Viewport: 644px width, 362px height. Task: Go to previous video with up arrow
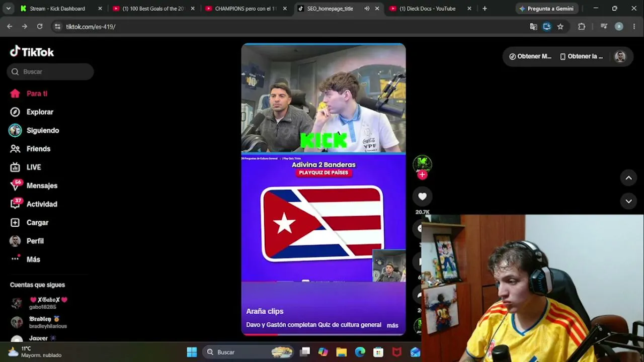[628, 177]
